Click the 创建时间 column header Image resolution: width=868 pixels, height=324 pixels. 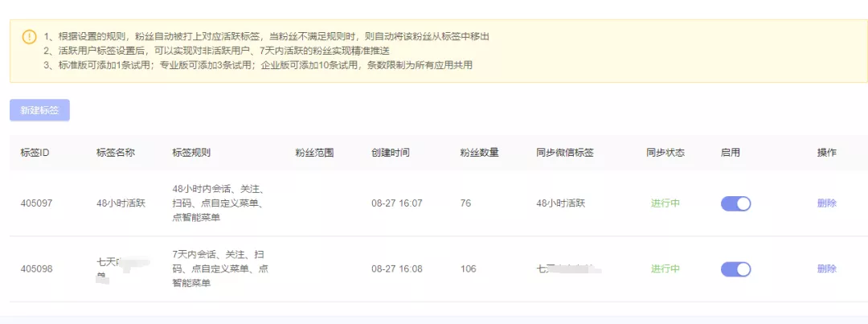391,153
